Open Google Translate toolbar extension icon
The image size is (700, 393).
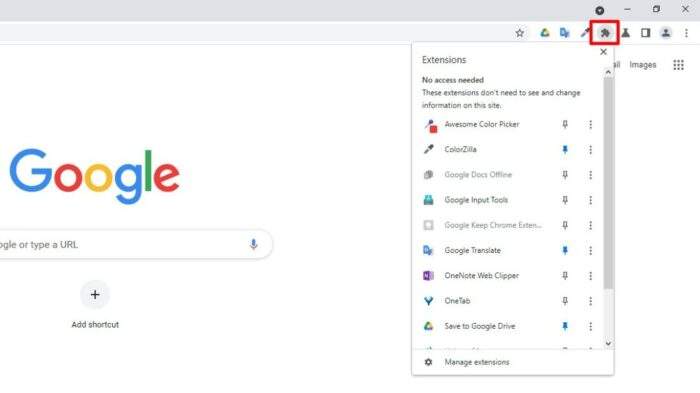(565, 33)
